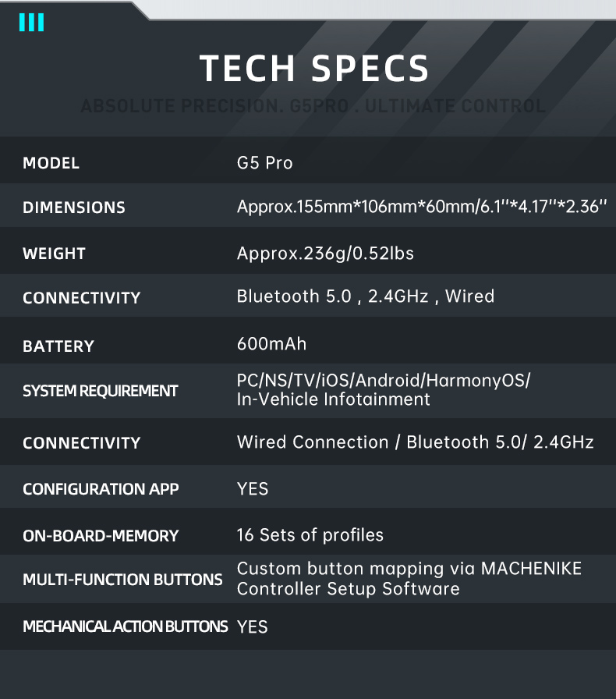This screenshot has width=616, height=699.
Task: Click the WEIGHT label
Action: pyautogui.click(x=54, y=254)
